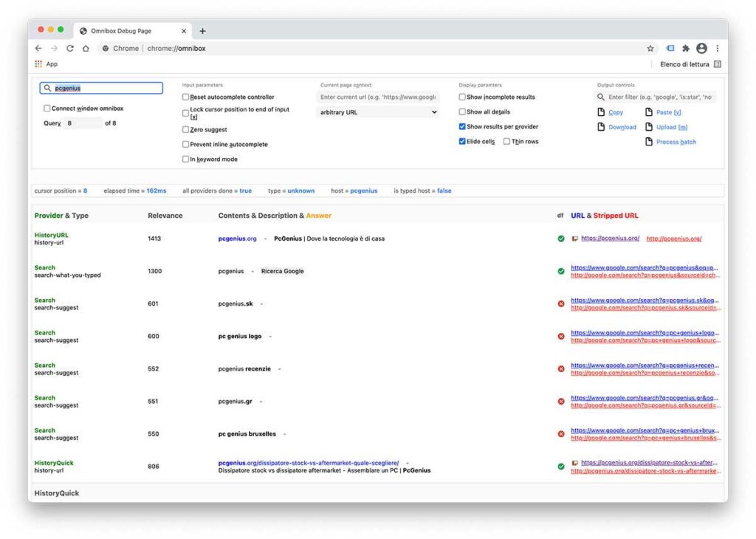Click red X icon in pc genius logo row
Screen dimensions: 756x539
561,337
